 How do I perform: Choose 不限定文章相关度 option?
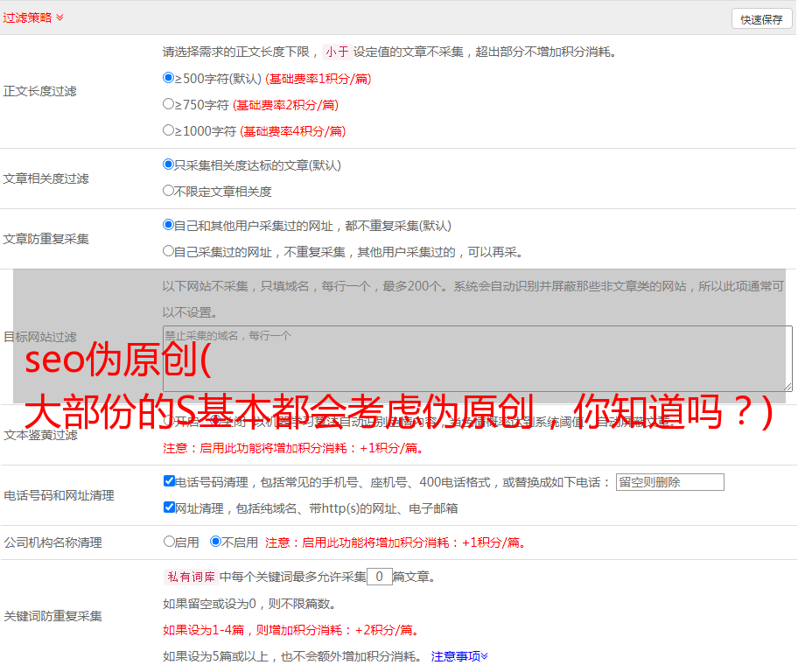(x=169, y=191)
